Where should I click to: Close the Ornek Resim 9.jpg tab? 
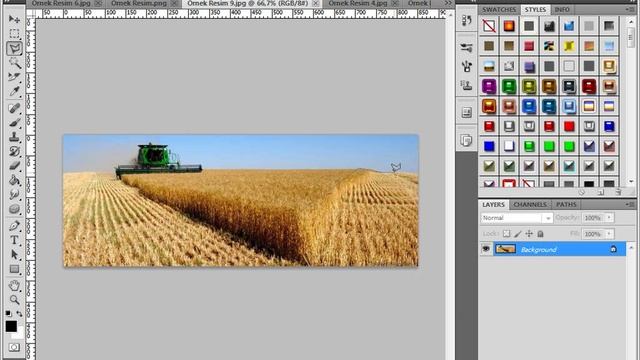pyautogui.click(x=316, y=3)
